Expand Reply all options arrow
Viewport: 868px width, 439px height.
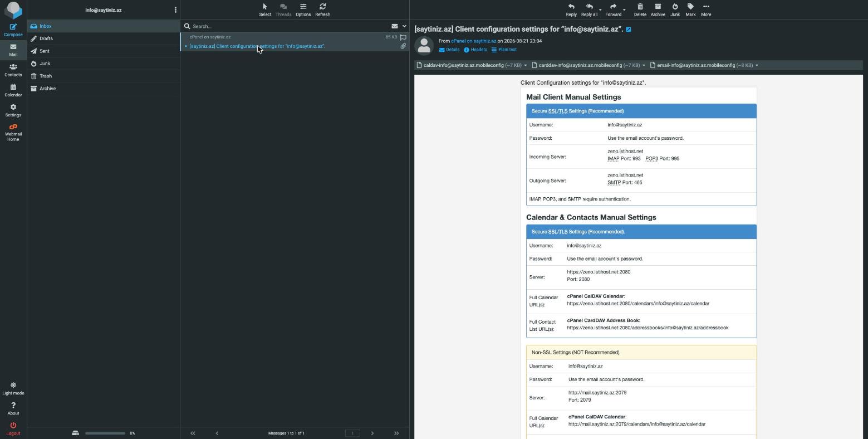(x=600, y=10)
